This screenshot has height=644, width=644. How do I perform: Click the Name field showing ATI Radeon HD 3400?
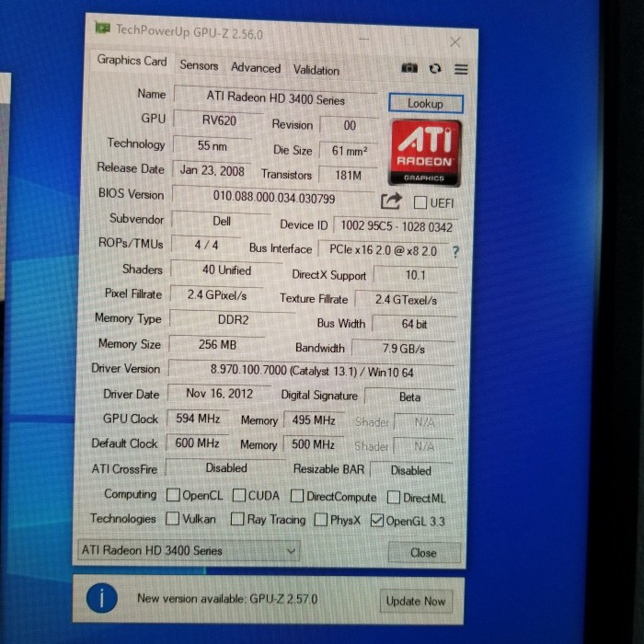(275, 98)
